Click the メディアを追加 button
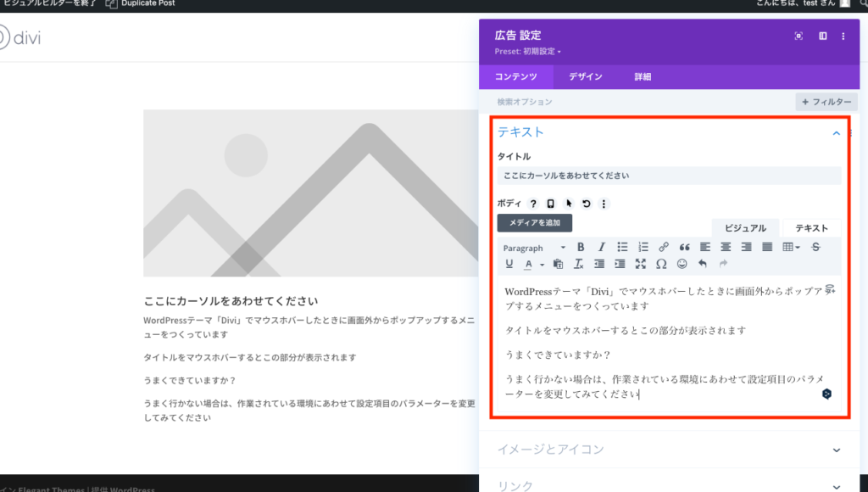Image resolution: width=868 pixels, height=492 pixels. click(x=533, y=222)
